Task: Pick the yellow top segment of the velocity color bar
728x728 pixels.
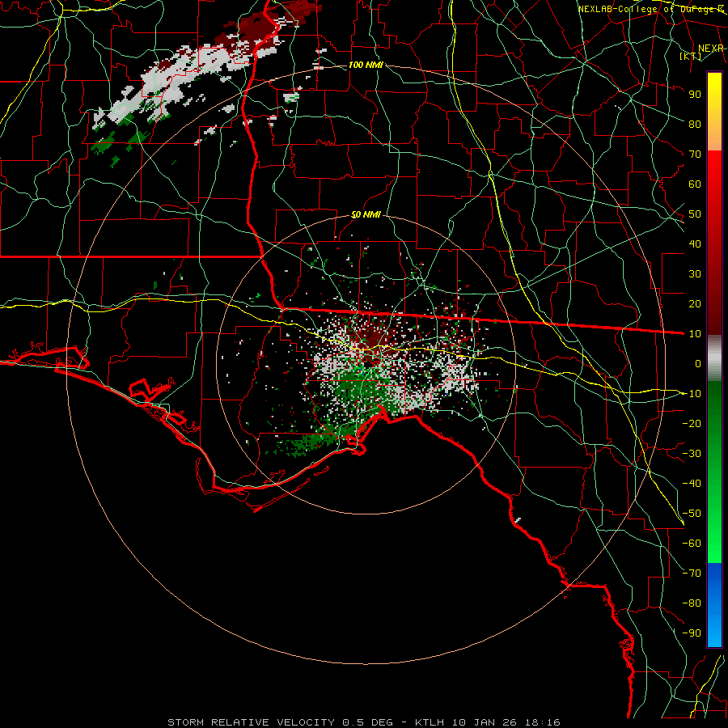Action: [x=714, y=112]
